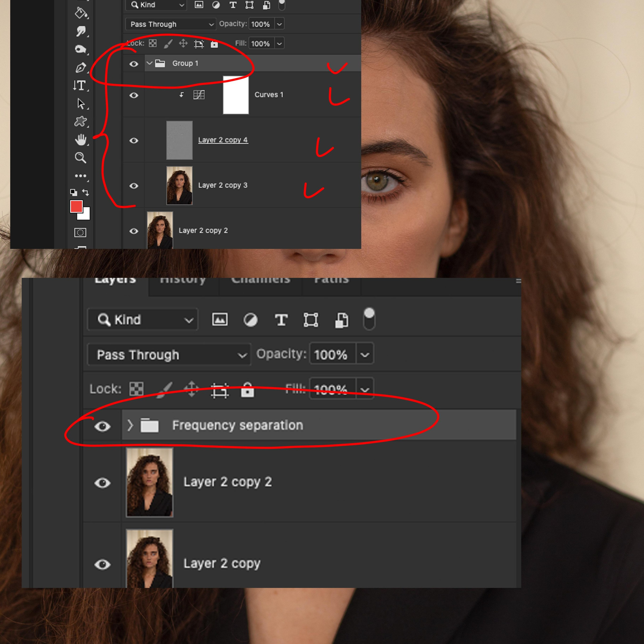This screenshot has height=644, width=644.
Task: Toggle visibility of Layer 2 copy 4
Action: coord(134,141)
